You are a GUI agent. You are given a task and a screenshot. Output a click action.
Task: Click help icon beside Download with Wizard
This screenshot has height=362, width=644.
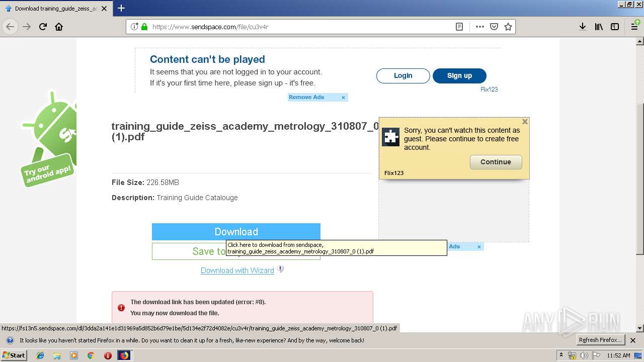click(281, 269)
